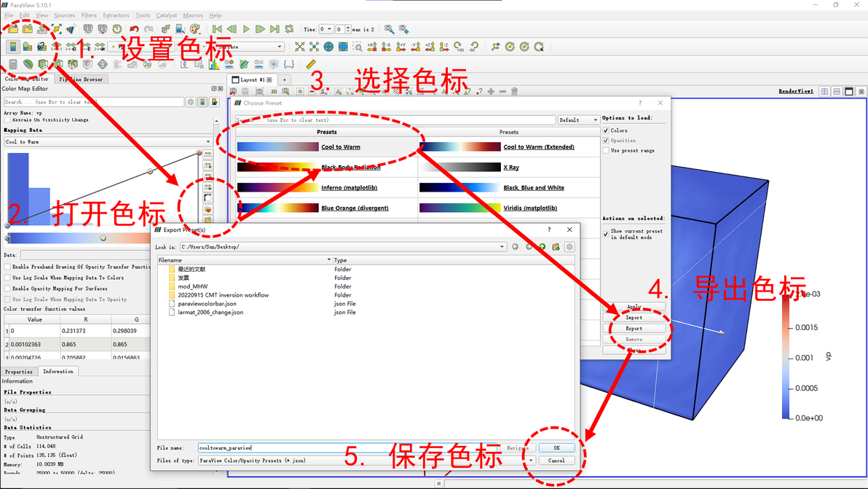Select the Viridis (matplotlib) preset
Screen dimensions: 868x489
(x=530, y=208)
